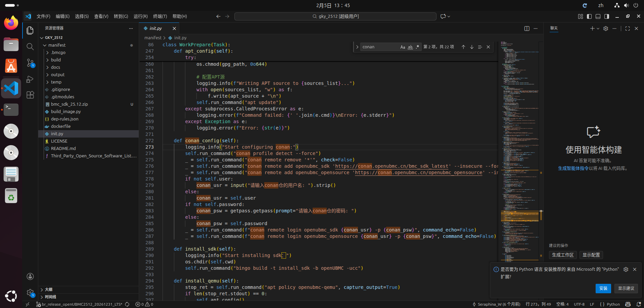Click the 生成智能体指令 link
Image resolution: width=644 pixels, height=308 pixels.
tap(573, 168)
